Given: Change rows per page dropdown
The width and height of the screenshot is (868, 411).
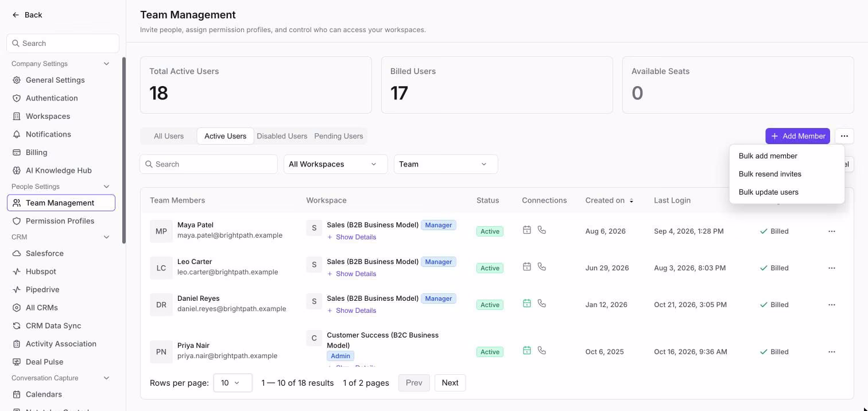Looking at the screenshot, I should [232, 383].
